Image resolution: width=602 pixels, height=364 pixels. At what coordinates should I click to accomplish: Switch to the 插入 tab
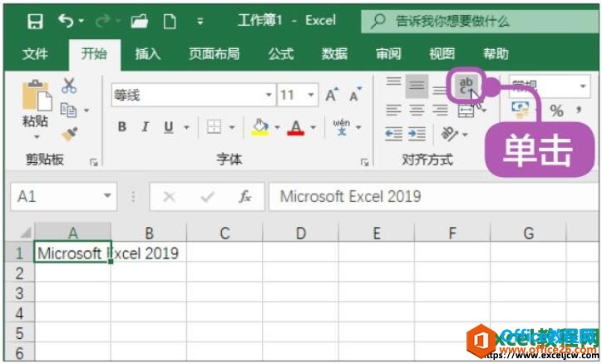(148, 54)
